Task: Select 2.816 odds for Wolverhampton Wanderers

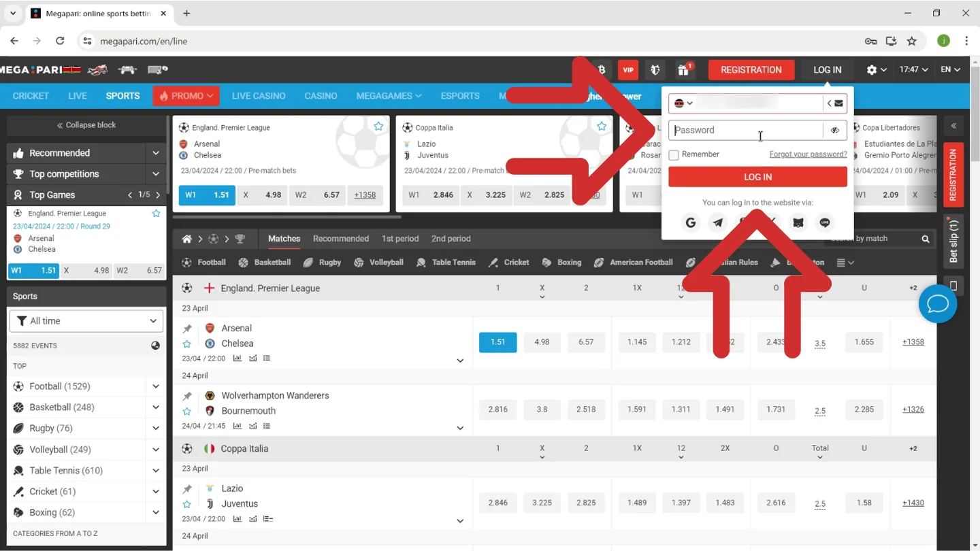Action: (498, 410)
